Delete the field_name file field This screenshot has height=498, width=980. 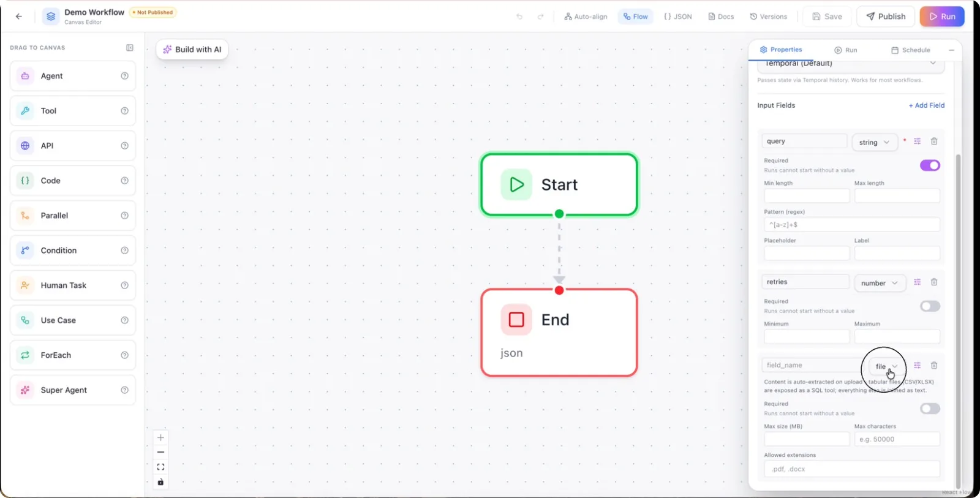934,365
